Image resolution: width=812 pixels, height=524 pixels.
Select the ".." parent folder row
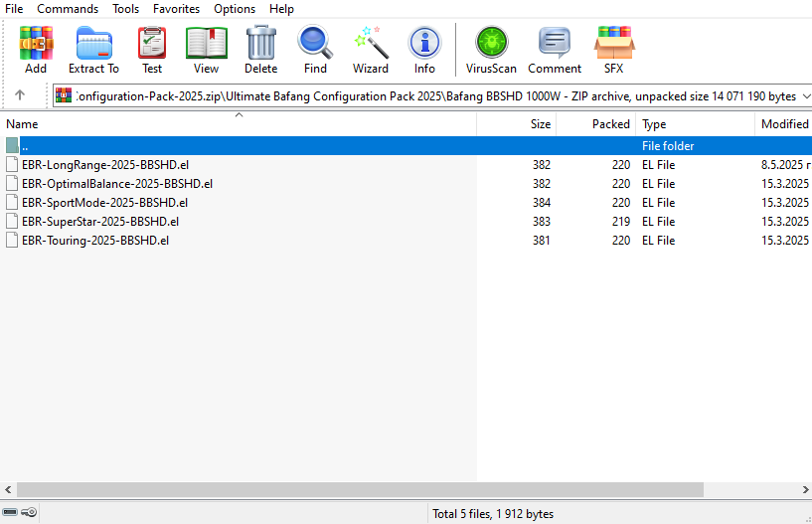(406, 145)
